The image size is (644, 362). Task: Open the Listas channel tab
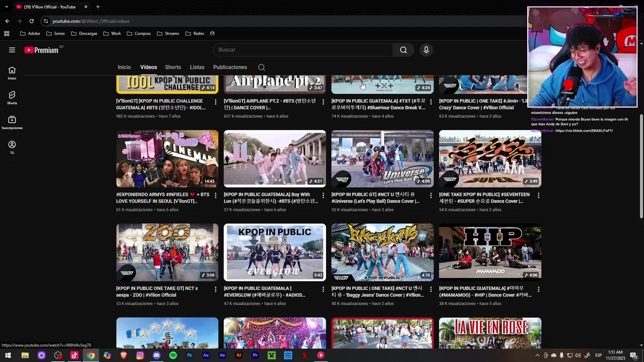pos(197,67)
